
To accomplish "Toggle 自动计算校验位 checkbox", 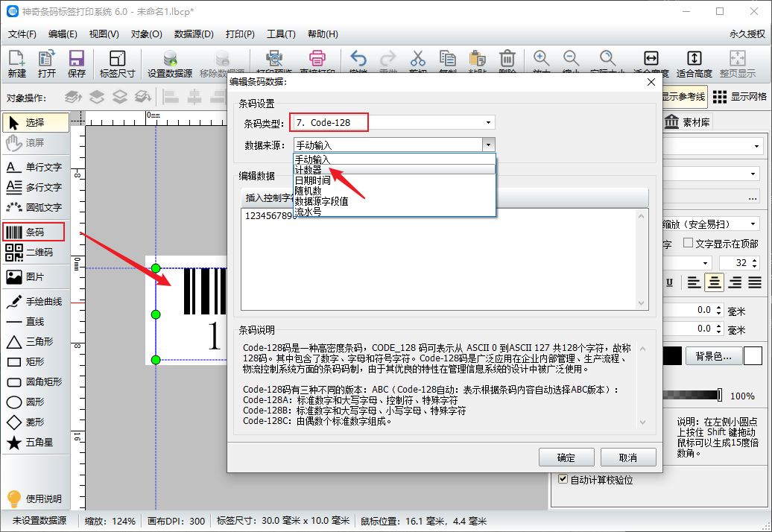I will [x=563, y=479].
